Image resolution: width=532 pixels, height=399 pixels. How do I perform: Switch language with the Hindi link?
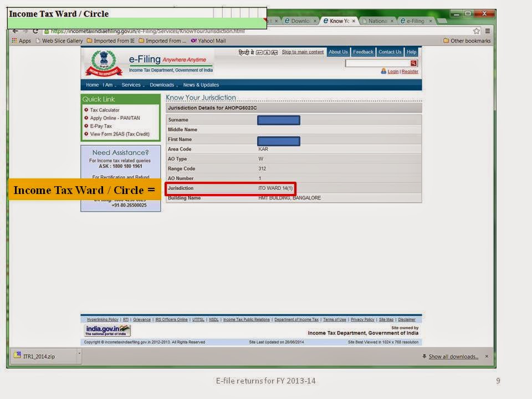[x=246, y=52]
